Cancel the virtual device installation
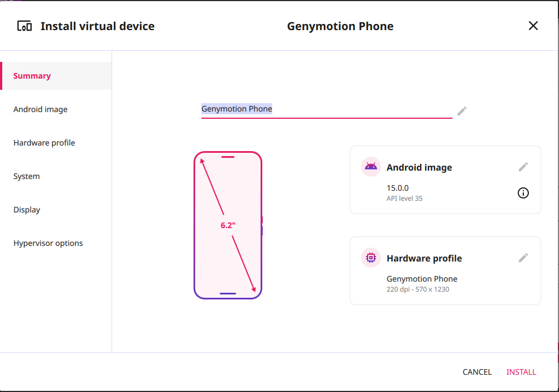The height and width of the screenshot is (392, 559). [x=476, y=371]
